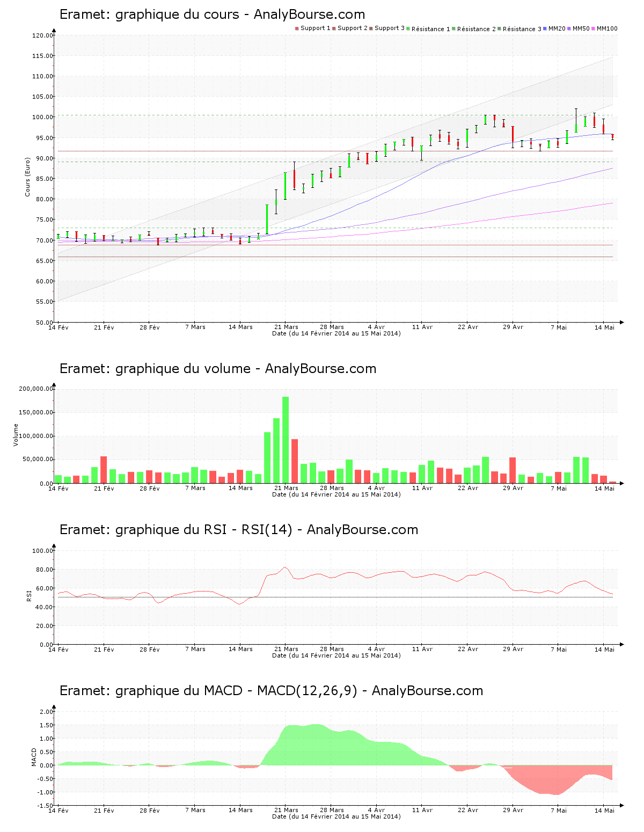
Task: Click the tallest green bar in volume chart
Action: [286, 440]
